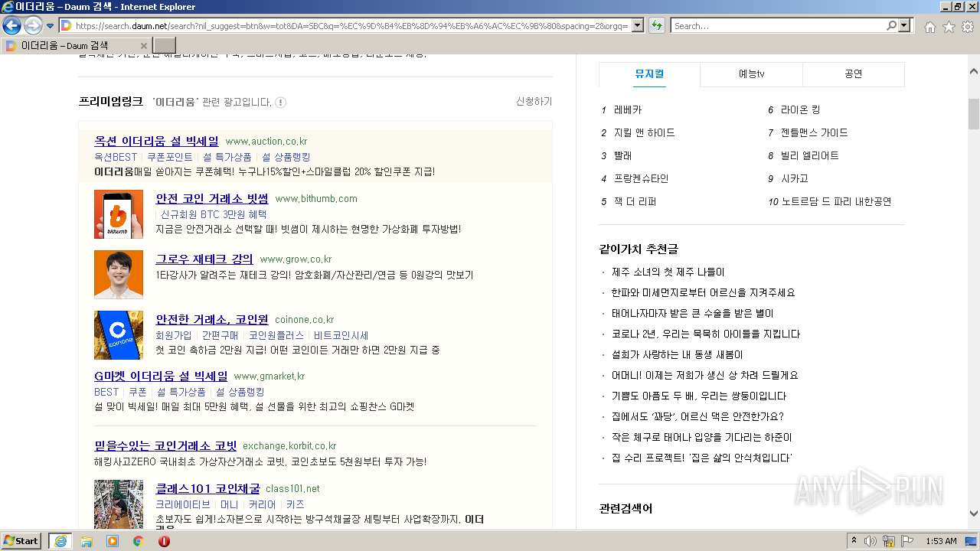Click rank 2 지킬 앤 하이드

click(645, 132)
